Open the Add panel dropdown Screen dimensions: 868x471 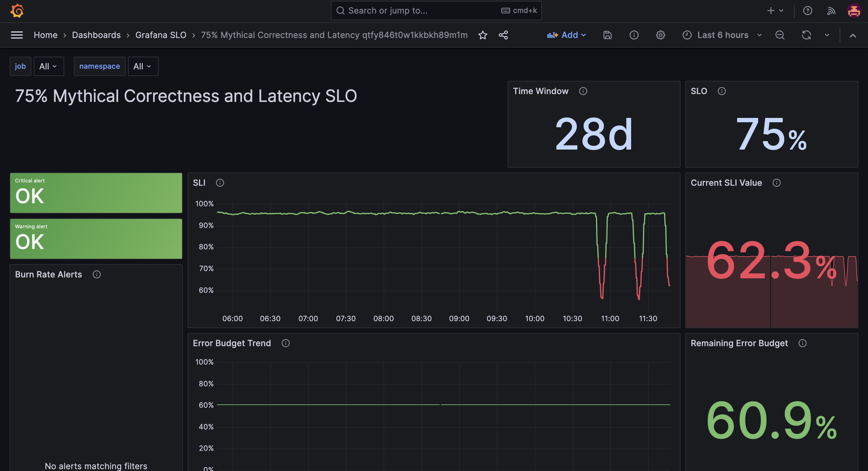567,35
